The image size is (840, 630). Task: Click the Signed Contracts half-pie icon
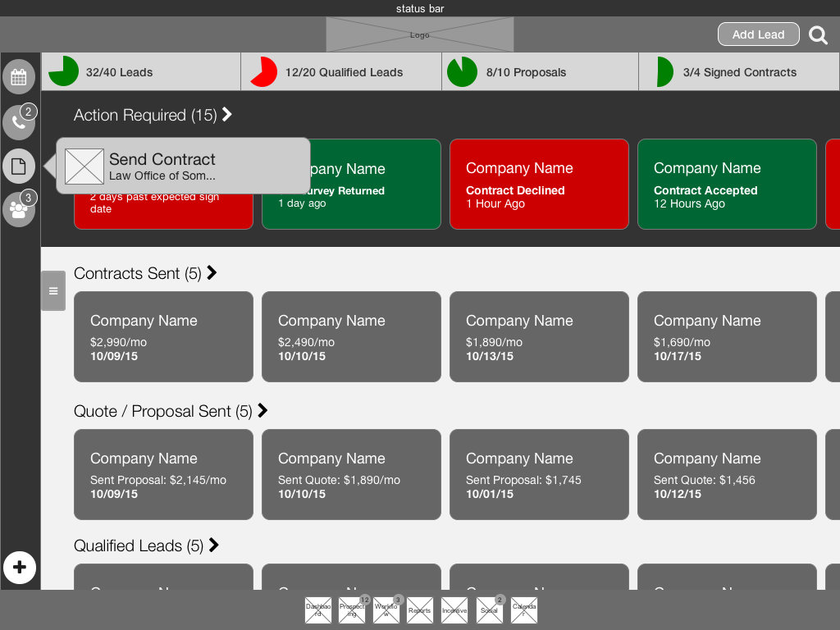(664, 72)
